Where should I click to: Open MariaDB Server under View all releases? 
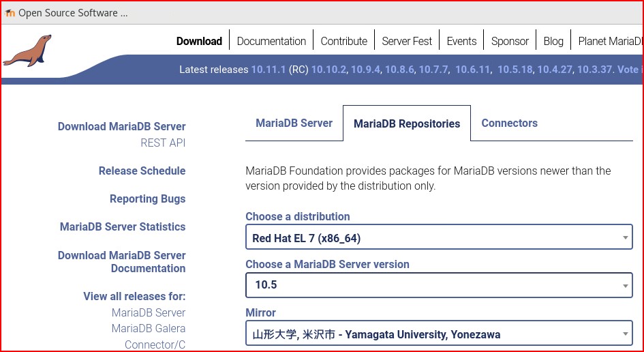click(x=149, y=312)
